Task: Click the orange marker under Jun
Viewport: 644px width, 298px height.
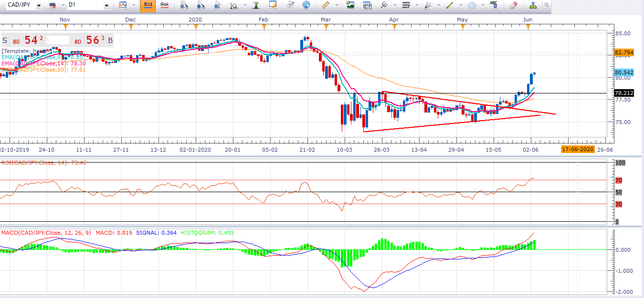Action: click(x=528, y=27)
